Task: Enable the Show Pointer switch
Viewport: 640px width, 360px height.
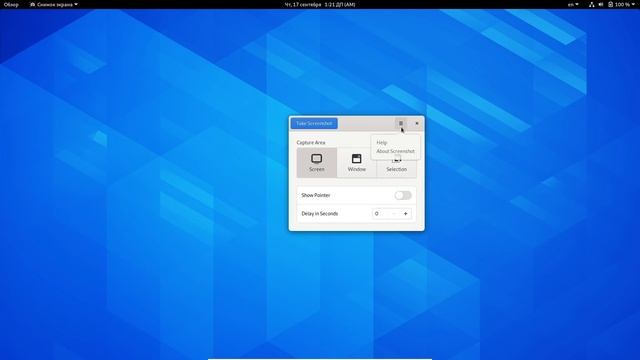Action: 403,195
